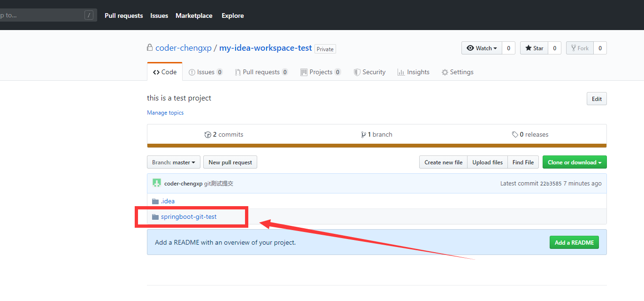
Task: Click the slash shortcut icon in search box
Action: (89, 15)
